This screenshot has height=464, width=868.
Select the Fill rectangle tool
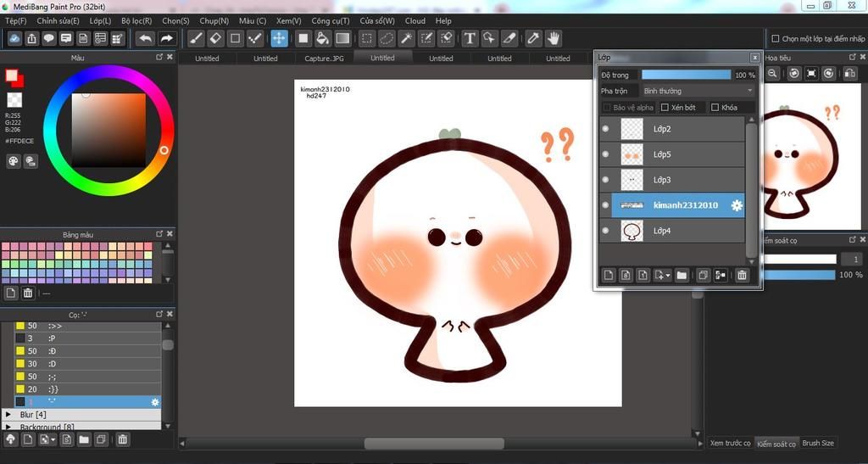(303, 38)
